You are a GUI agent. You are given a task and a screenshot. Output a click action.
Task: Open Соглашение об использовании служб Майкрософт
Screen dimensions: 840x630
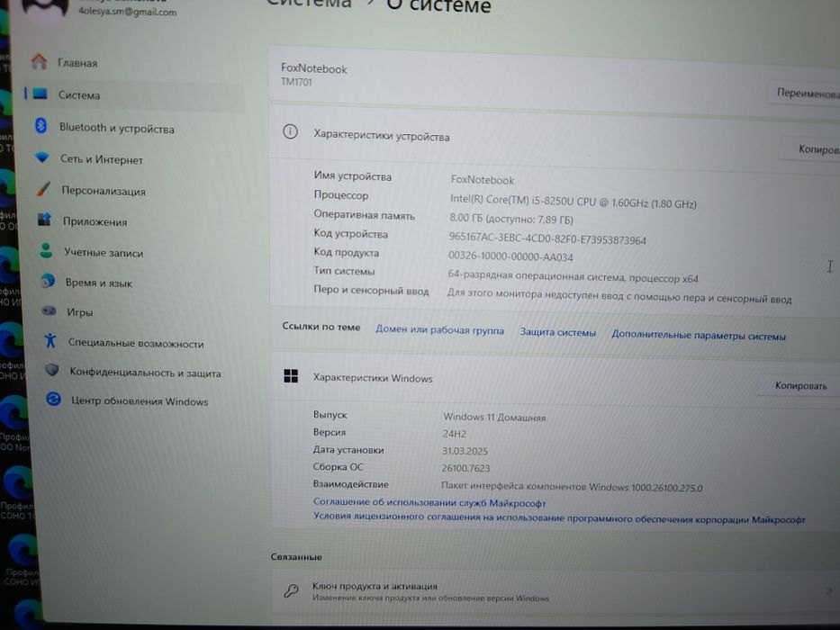click(x=429, y=502)
